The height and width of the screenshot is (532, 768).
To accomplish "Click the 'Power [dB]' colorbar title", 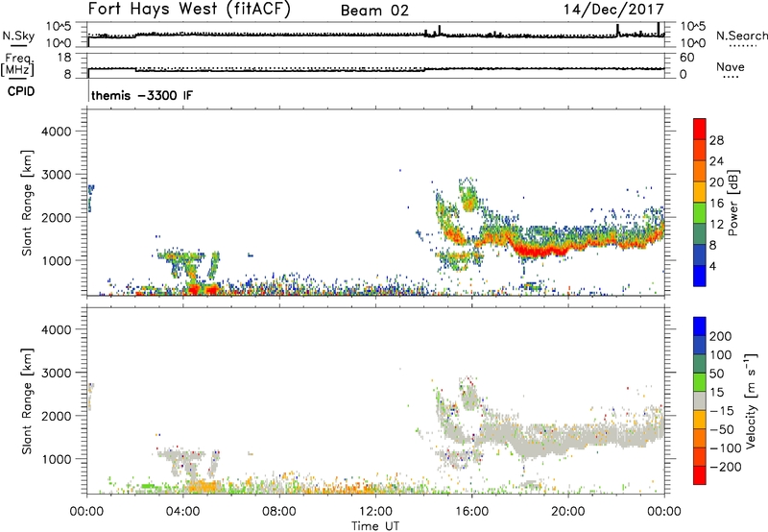I will (x=732, y=203).
